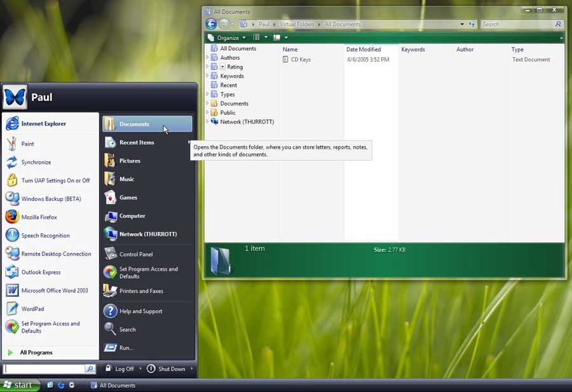Open the Organize dropdown menu
Screen dimensions: 572x392
click(227, 37)
